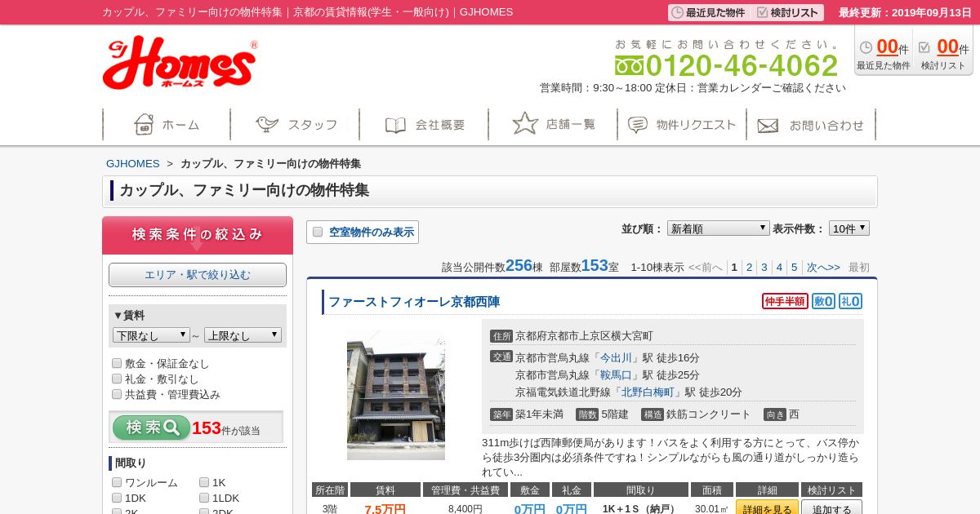Click 鞍馬口 station link

coord(617,374)
